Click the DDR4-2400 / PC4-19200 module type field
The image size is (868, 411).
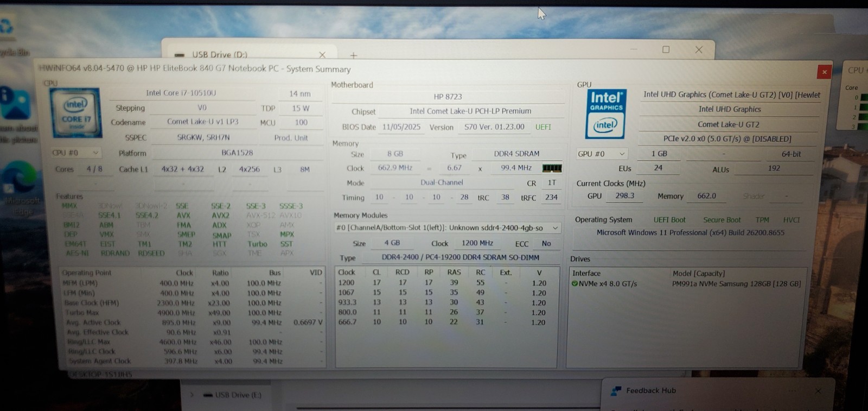point(460,257)
